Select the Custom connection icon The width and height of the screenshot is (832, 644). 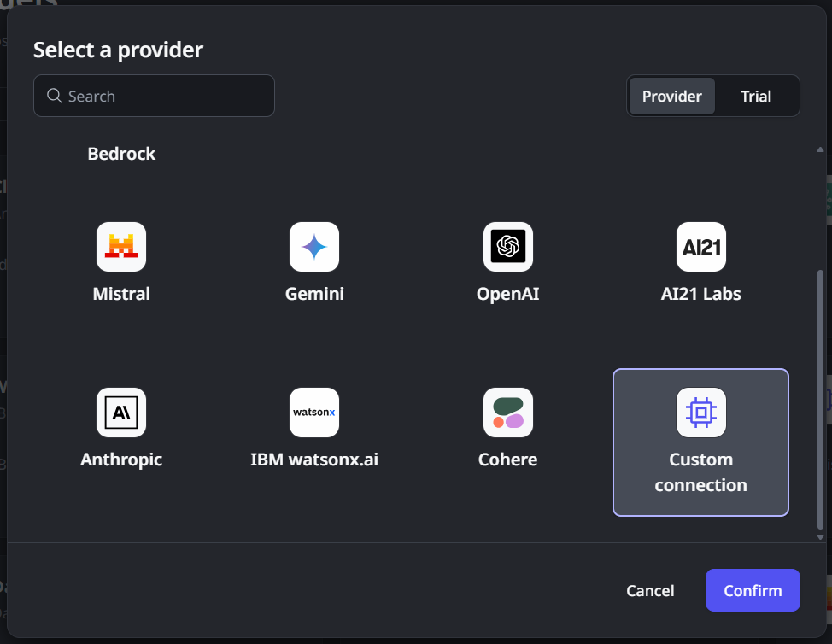point(700,413)
